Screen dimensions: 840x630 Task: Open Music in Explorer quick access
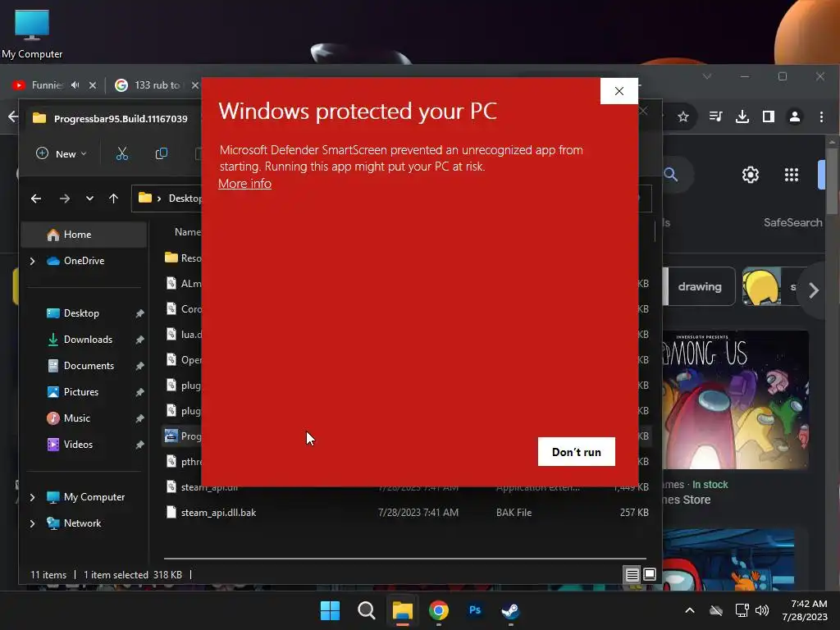click(x=76, y=418)
